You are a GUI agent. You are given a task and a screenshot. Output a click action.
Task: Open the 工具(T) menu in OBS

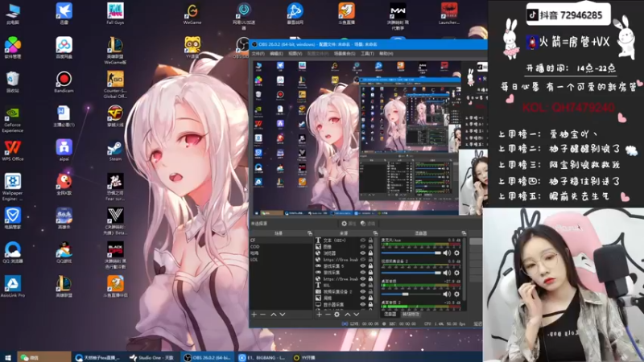pyautogui.click(x=367, y=54)
